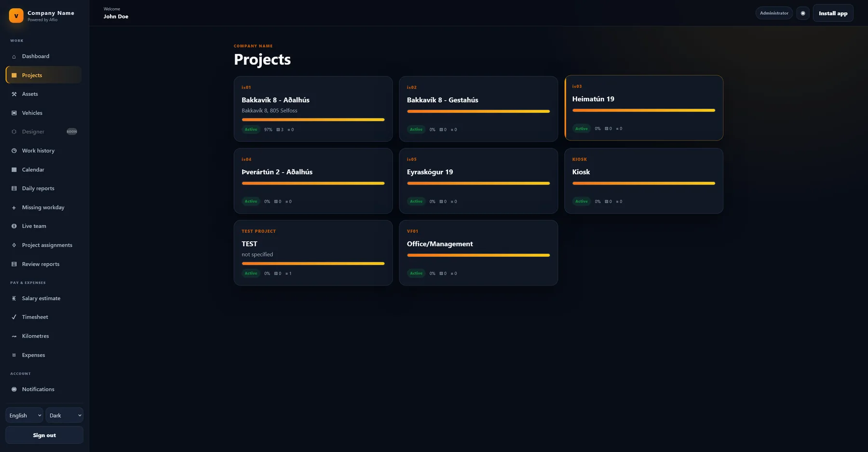Click the KIOSK code label

tap(580, 159)
